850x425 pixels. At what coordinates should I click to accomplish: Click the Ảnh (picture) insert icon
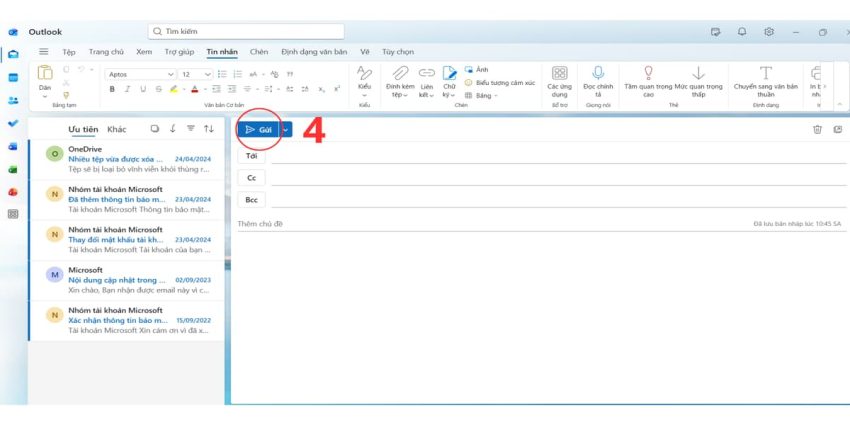coord(469,69)
